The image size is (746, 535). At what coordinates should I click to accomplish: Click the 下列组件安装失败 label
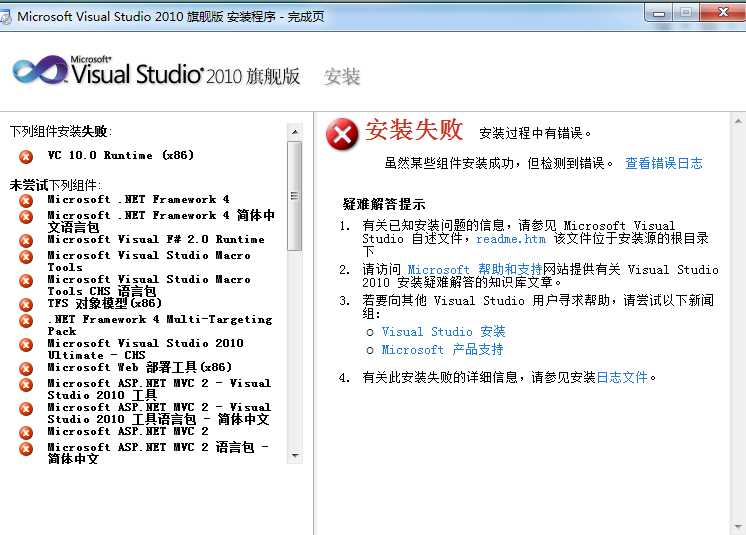pyautogui.click(x=61, y=131)
